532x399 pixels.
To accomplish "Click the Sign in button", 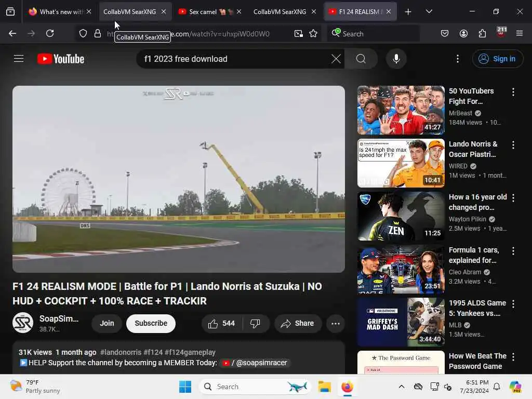I will tap(497, 59).
